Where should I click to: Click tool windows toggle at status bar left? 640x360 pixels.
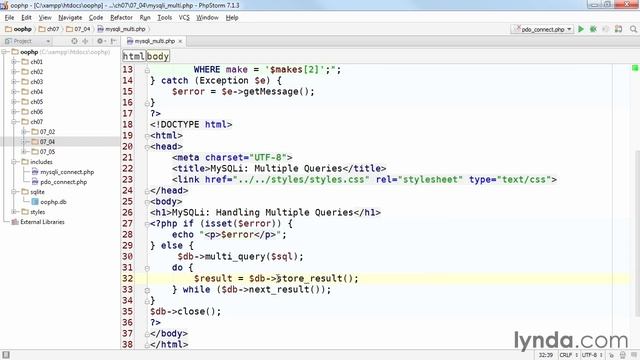[6, 355]
